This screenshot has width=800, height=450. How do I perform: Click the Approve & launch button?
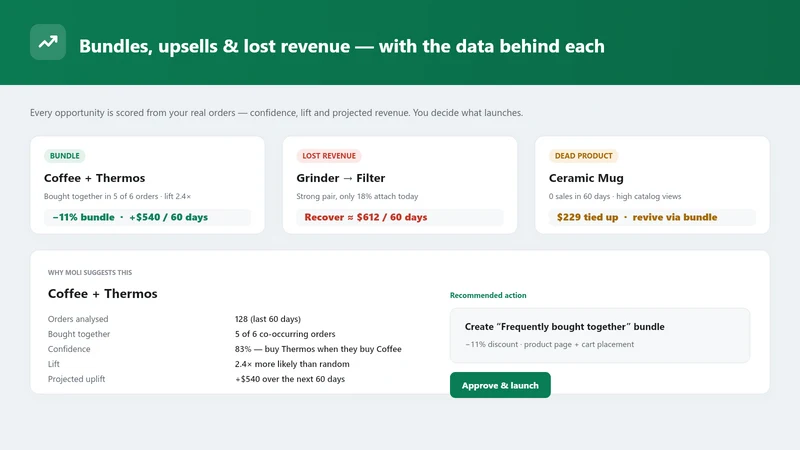(500, 385)
